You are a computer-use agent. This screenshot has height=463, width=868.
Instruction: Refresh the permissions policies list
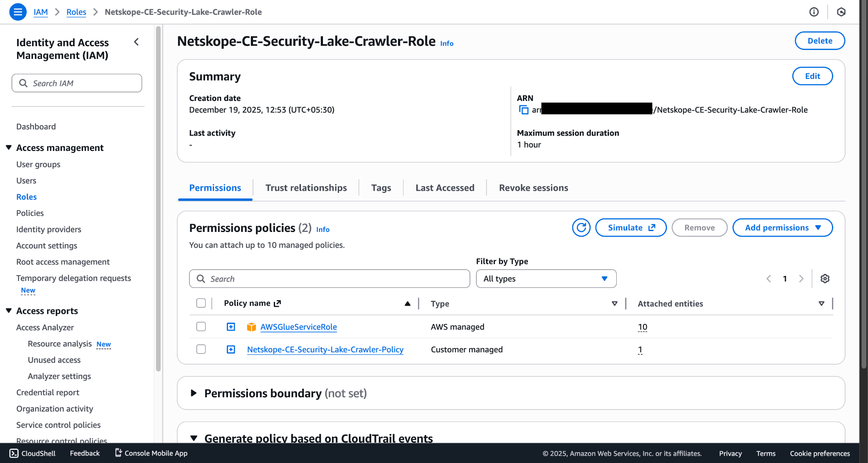pyautogui.click(x=581, y=228)
